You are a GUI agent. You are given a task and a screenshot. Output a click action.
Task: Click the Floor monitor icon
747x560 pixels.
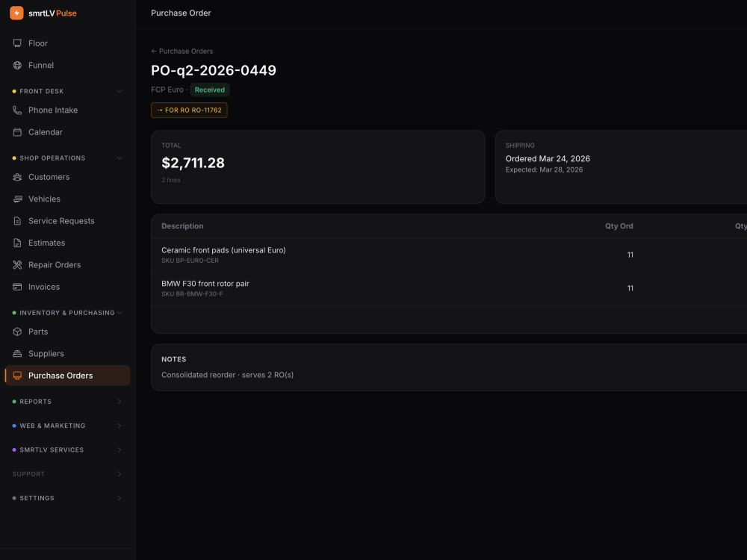click(17, 43)
